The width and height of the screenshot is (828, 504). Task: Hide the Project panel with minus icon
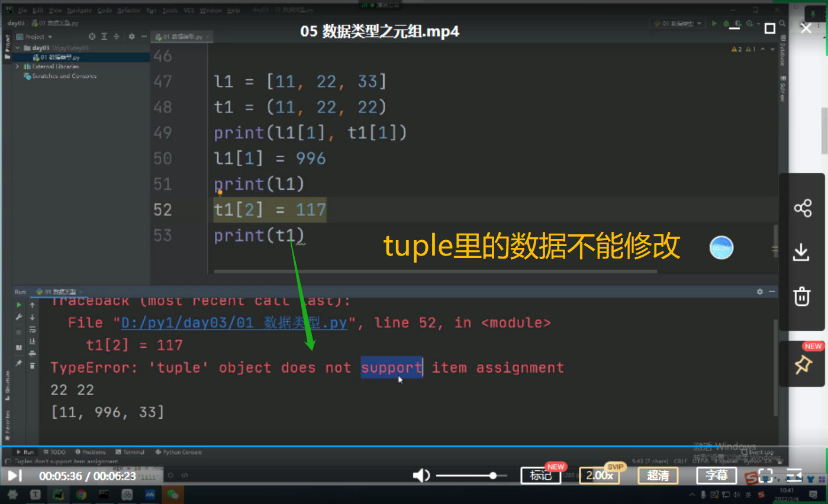click(x=143, y=37)
